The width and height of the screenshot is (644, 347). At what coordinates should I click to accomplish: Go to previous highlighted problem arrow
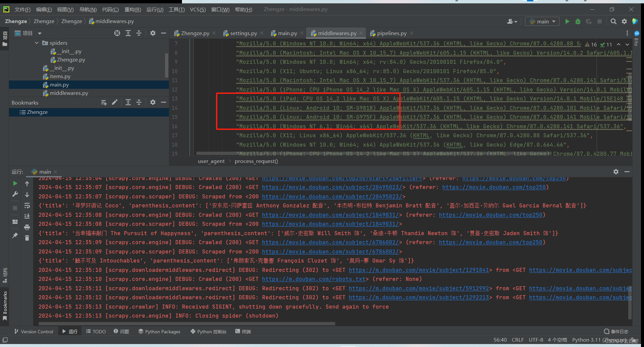tap(619, 44)
